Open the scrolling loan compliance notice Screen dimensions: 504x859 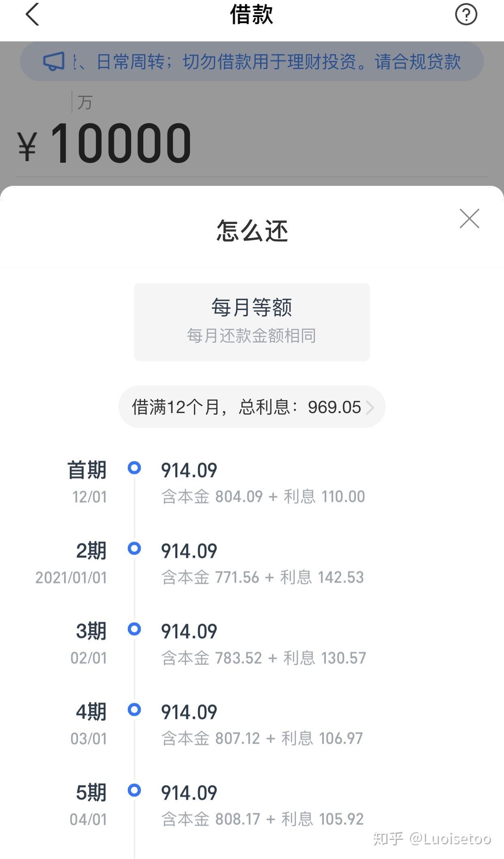click(x=252, y=62)
